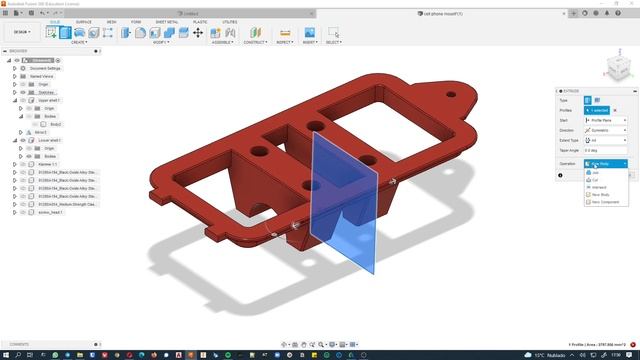Click the 1 selected Profiles button
The width and height of the screenshot is (640, 360).
597,110
